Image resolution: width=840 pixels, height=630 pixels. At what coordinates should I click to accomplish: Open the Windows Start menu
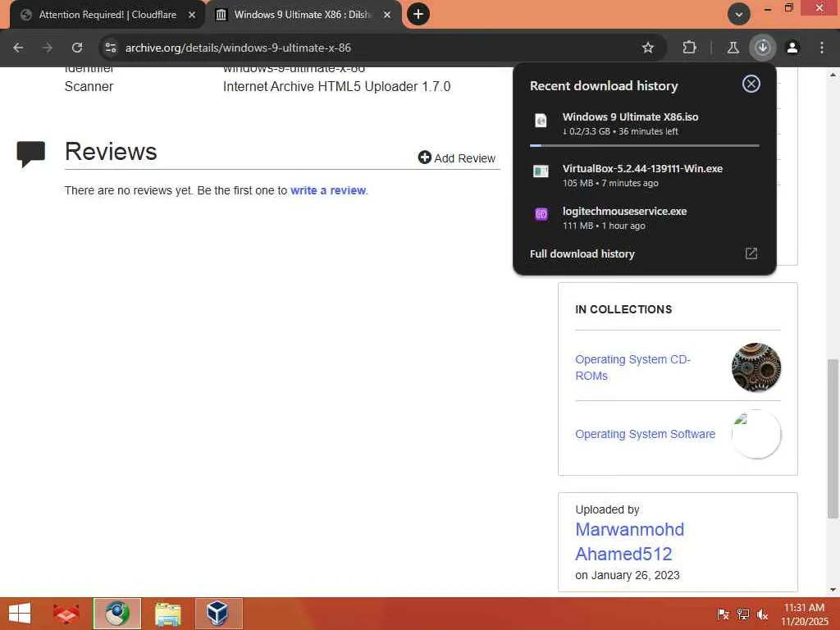(20, 614)
